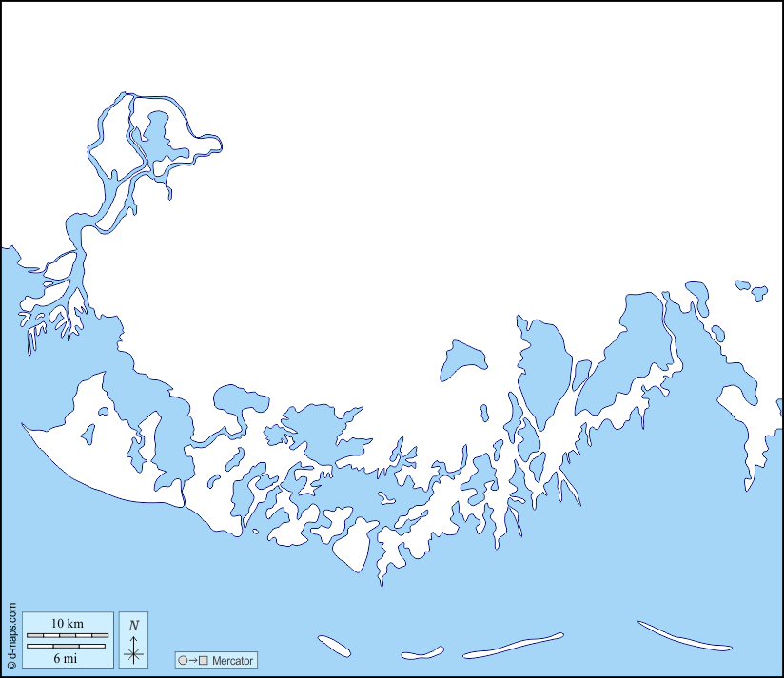Click the circle-to-square projection icon
The width and height of the screenshot is (784, 678).
(x=193, y=661)
